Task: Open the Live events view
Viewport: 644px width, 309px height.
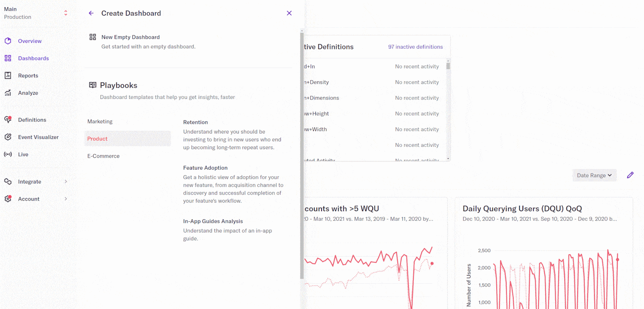Action: coord(23,154)
